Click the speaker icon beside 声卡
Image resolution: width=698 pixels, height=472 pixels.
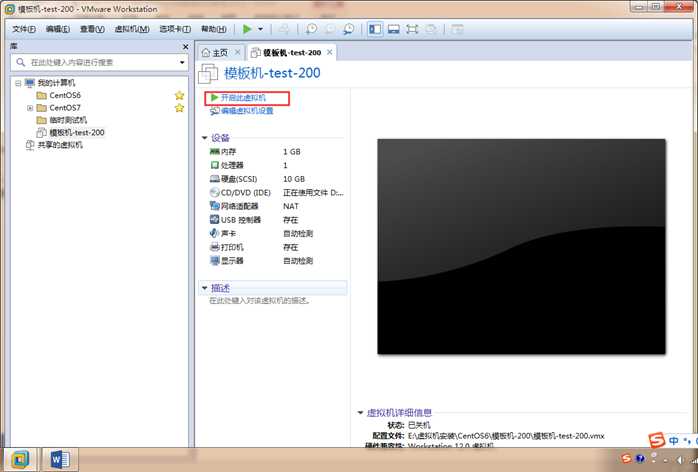214,234
